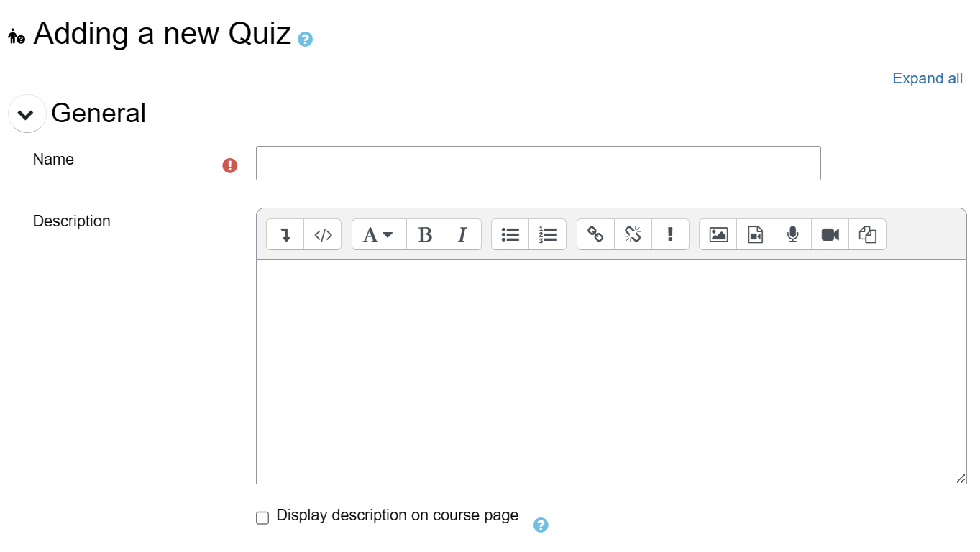Switch editor to HTML code view
The height and width of the screenshot is (552, 980).
pyautogui.click(x=323, y=234)
